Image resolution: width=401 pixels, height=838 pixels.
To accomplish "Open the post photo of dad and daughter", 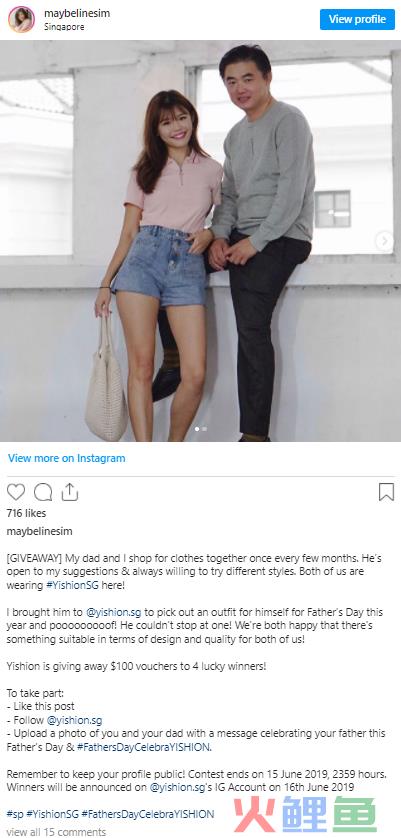I will [x=200, y=241].
